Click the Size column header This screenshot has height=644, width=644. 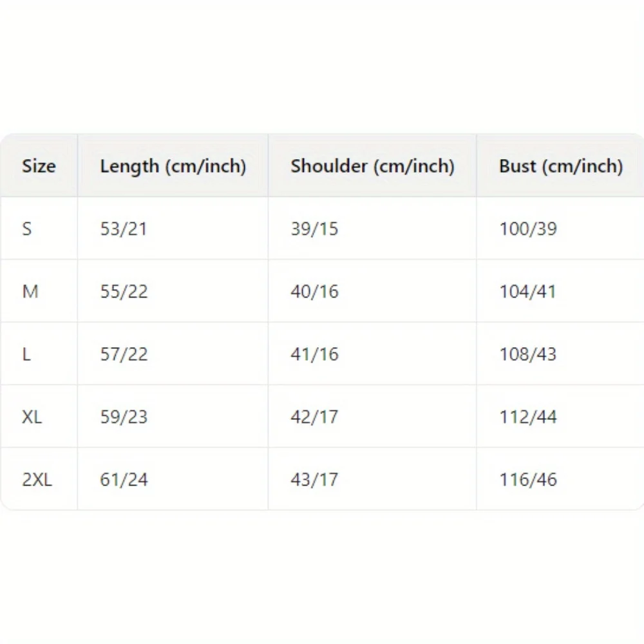39,166
